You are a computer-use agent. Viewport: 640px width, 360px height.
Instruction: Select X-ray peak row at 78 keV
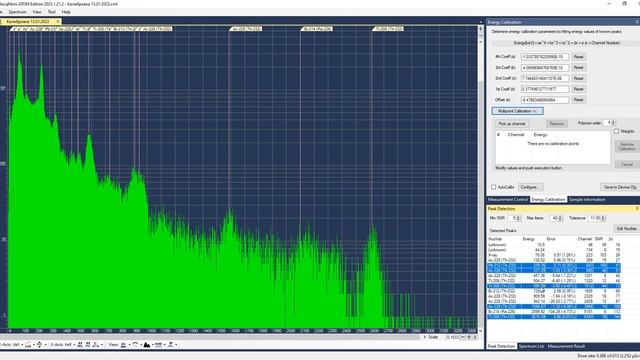pos(554,255)
